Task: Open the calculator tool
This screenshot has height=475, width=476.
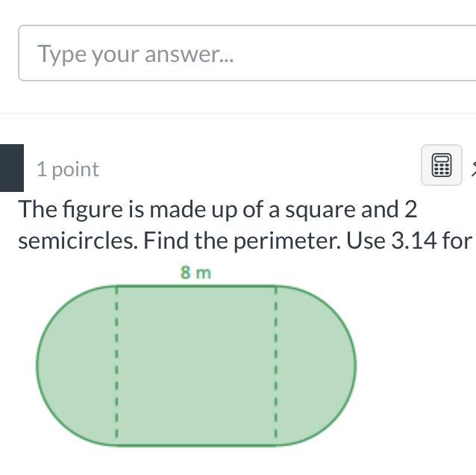Action: pos(442,166)
